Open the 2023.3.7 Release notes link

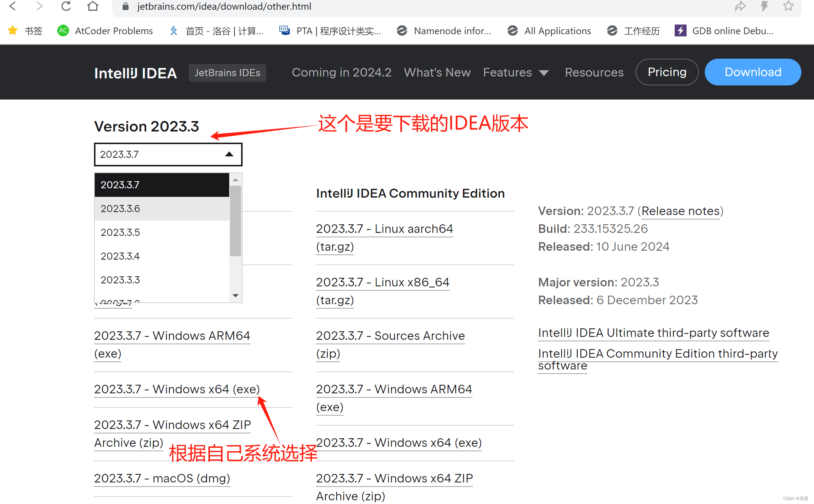point(680,211)
